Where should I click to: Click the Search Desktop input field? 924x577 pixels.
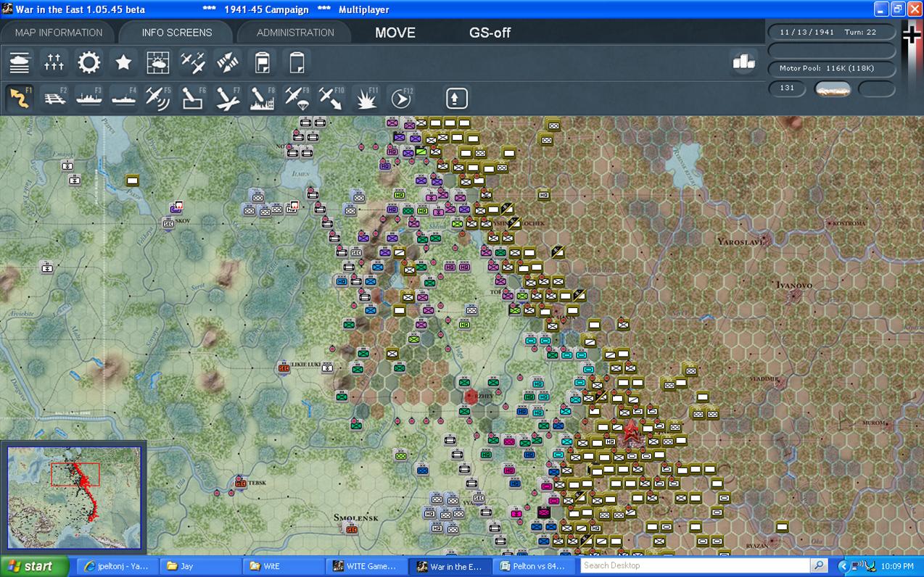(695, 565)
